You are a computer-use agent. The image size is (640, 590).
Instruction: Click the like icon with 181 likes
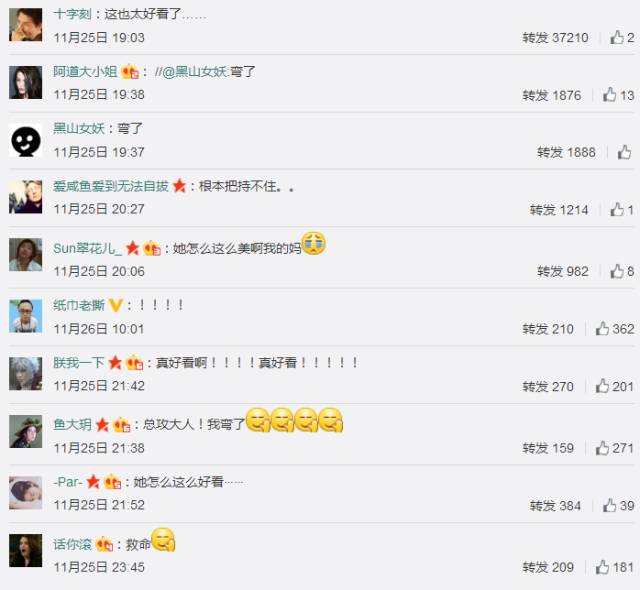coord(602,567)
